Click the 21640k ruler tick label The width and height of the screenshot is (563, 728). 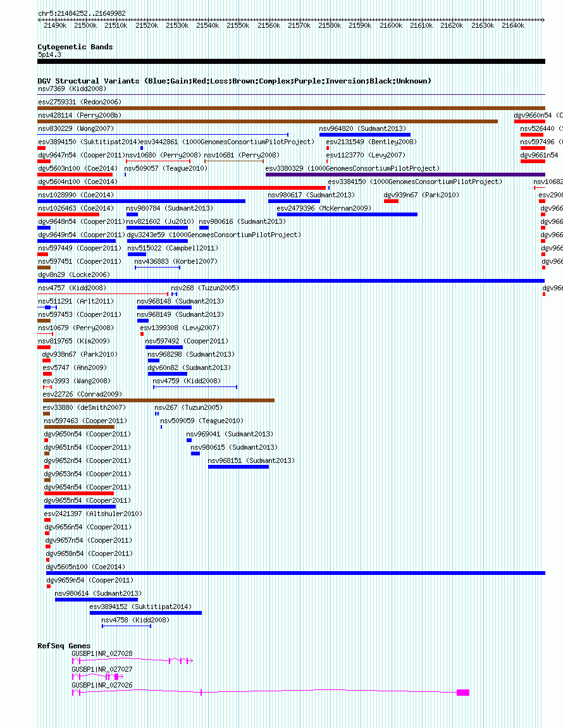tap(513, 25)
